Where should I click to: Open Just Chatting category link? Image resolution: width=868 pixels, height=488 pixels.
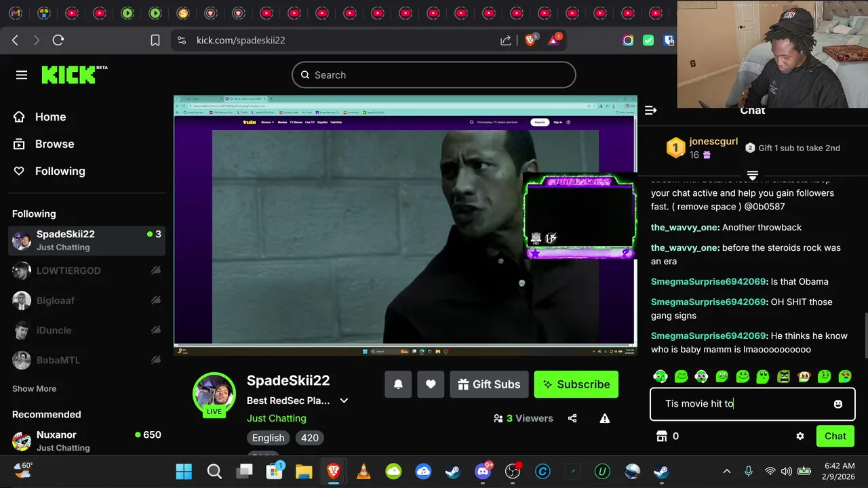[277, 418]
